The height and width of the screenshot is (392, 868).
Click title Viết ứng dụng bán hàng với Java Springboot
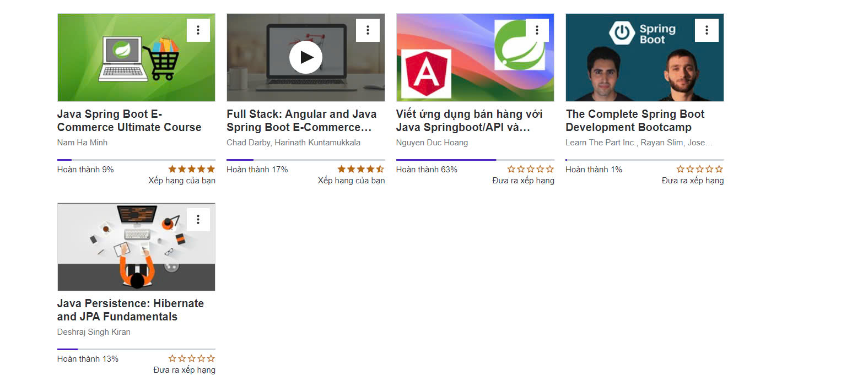click(x=469, y=121)
